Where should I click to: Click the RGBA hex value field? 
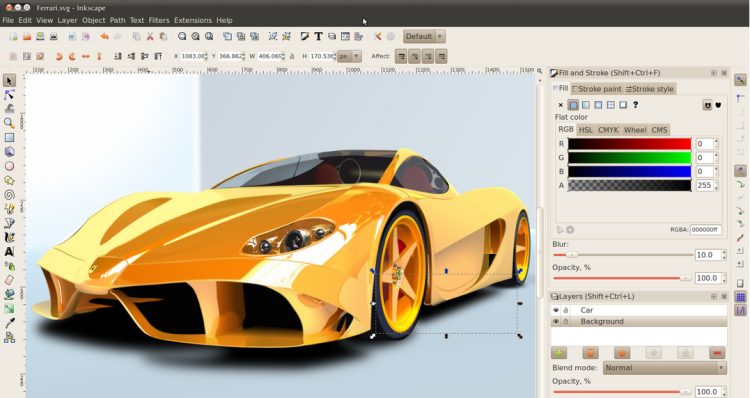[706, 230]
